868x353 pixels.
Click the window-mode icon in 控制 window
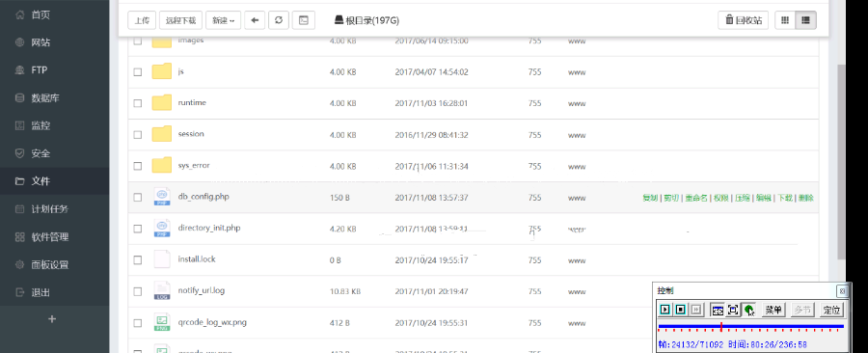pyautogui.click(x=718, y=310)
